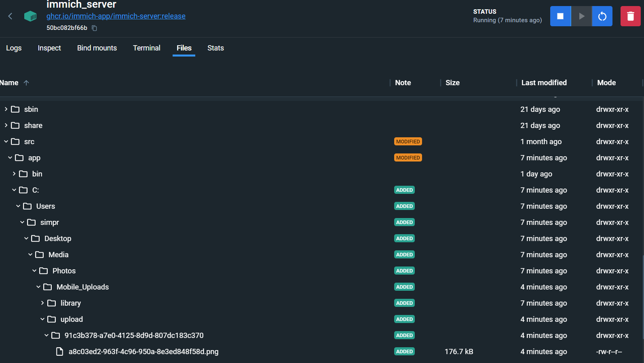Stop the immich_server container
Image resolution: width=644 pixels, height=363 pixels.
(560, 16)
